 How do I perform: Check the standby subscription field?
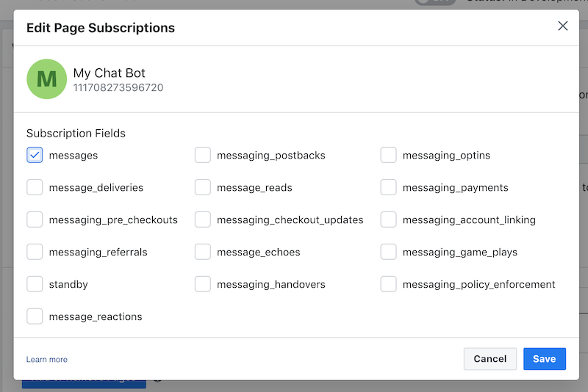click(x=35, y=285)
